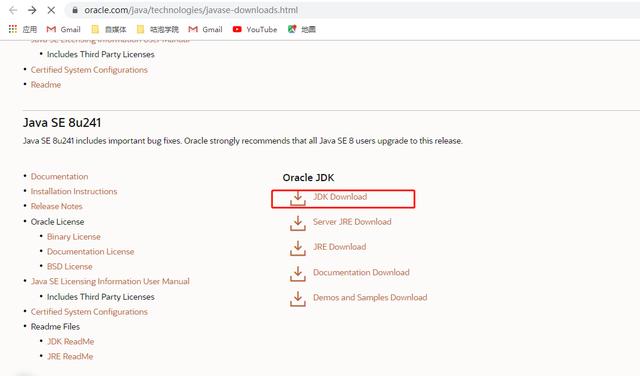The image size is (640, 376).
Task: Open the 咕泡学院 bookmark folder
Action: click(158, 29)
